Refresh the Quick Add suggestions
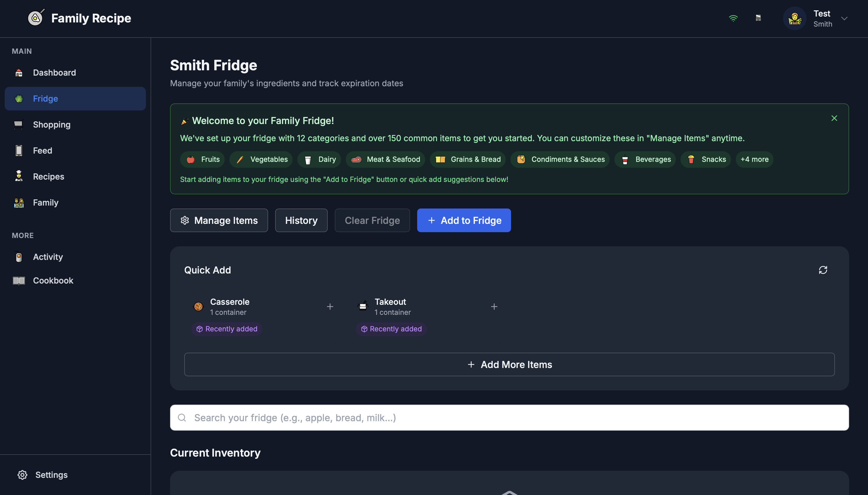Screen dimensions: 868x495 pyautogui.click(x=823, y=270)
